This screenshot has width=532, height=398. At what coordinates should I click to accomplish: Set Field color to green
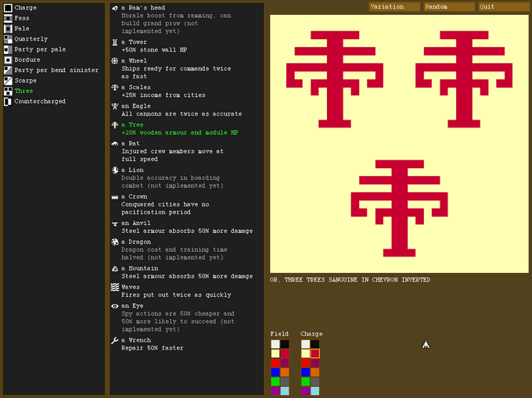[x=275, y=382]
